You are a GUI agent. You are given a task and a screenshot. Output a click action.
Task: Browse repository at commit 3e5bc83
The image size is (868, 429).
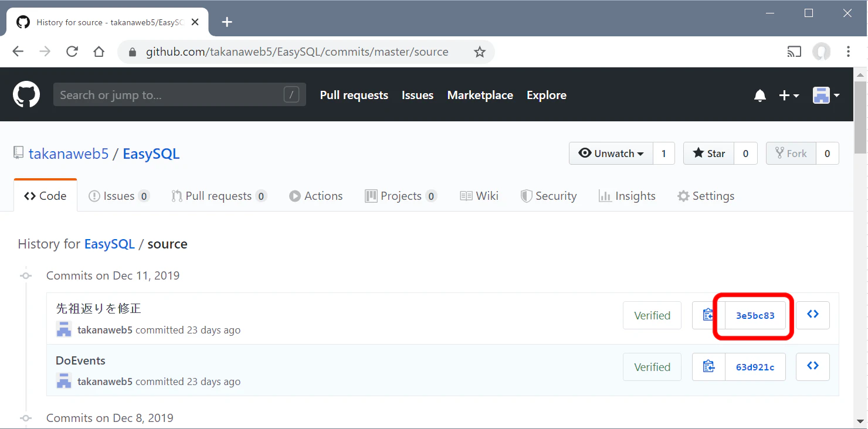click(813, 315)
